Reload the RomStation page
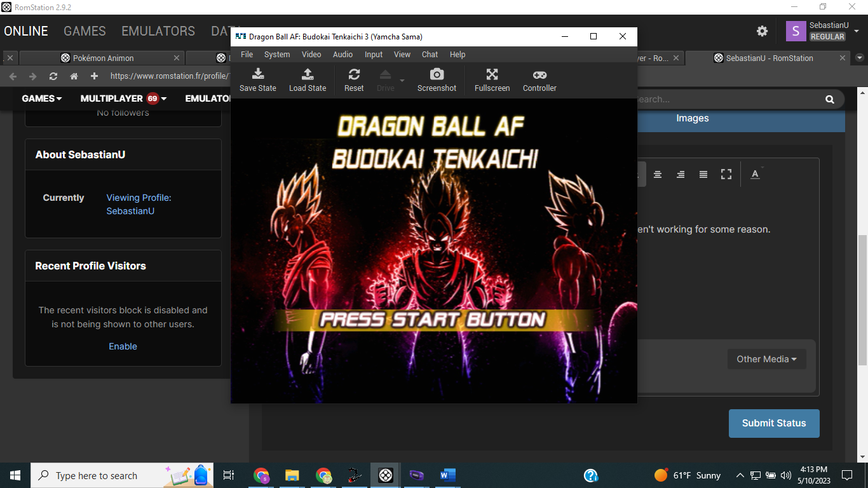 (x=53, y=76)
